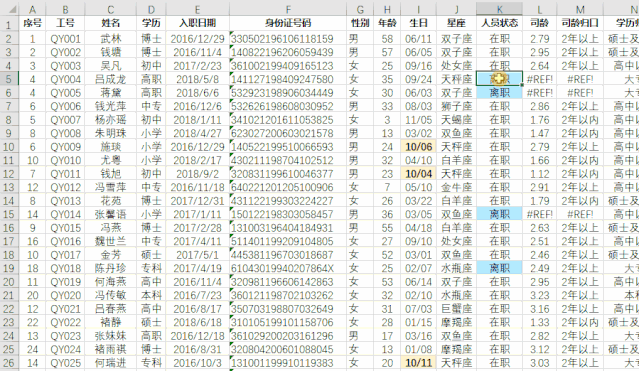Select employee ID cell QY001
639x371 pixels.
click(65, 39)
